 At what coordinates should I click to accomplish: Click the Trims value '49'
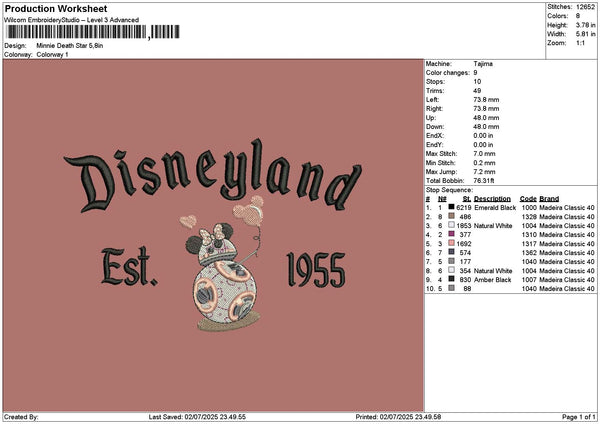tap(477, 91)
